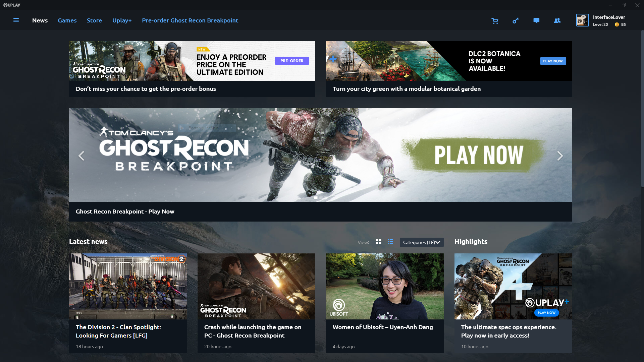Click PLAY NOW on Uplay+ highlight

546,313
